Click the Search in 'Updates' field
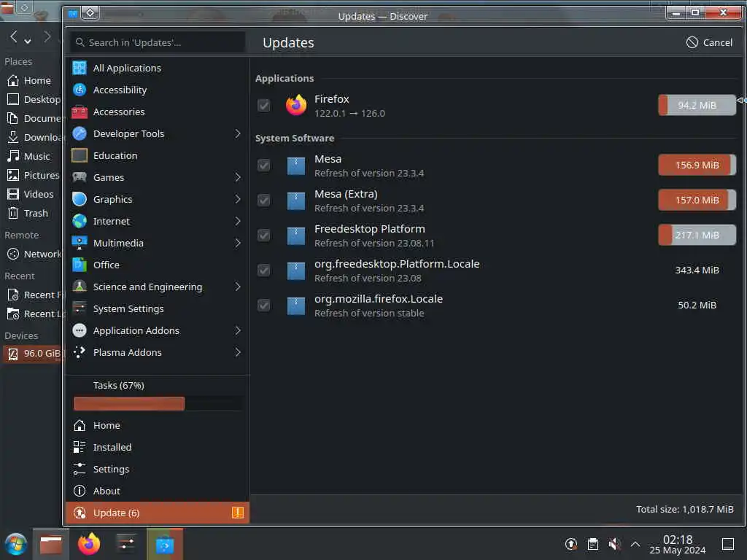Image resolution: width=747 pixels, height=560 pixels. coord(158,42)
